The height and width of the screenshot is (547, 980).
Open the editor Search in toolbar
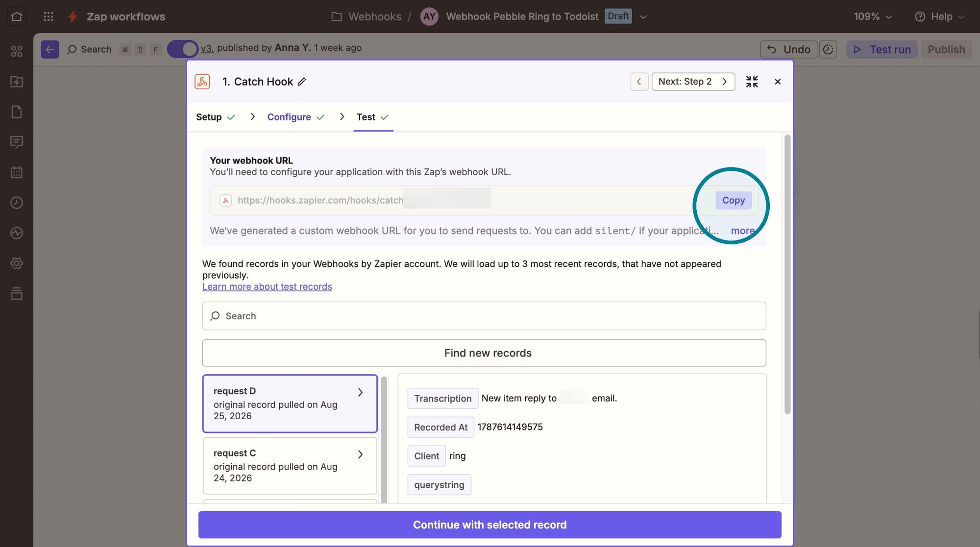tap(89, 49)
